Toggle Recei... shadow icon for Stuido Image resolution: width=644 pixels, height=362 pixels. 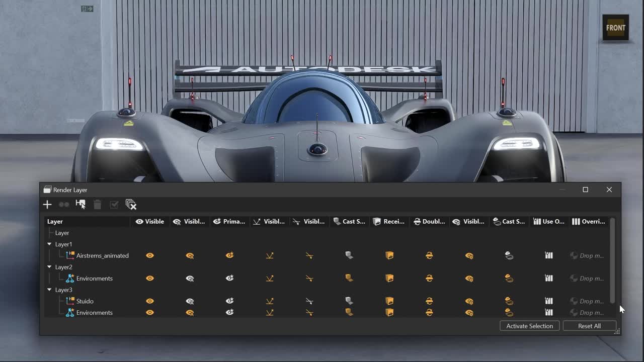pos(389,301)
